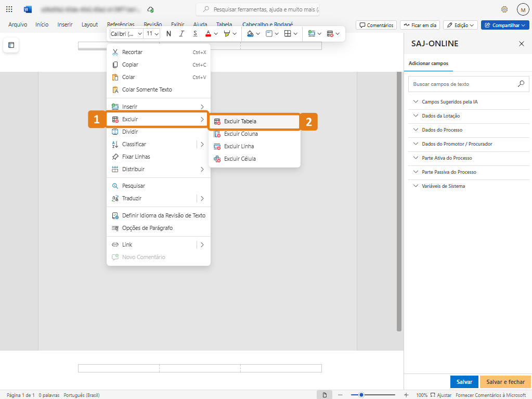Click the navigation pane icon at left

click(11, 45)
